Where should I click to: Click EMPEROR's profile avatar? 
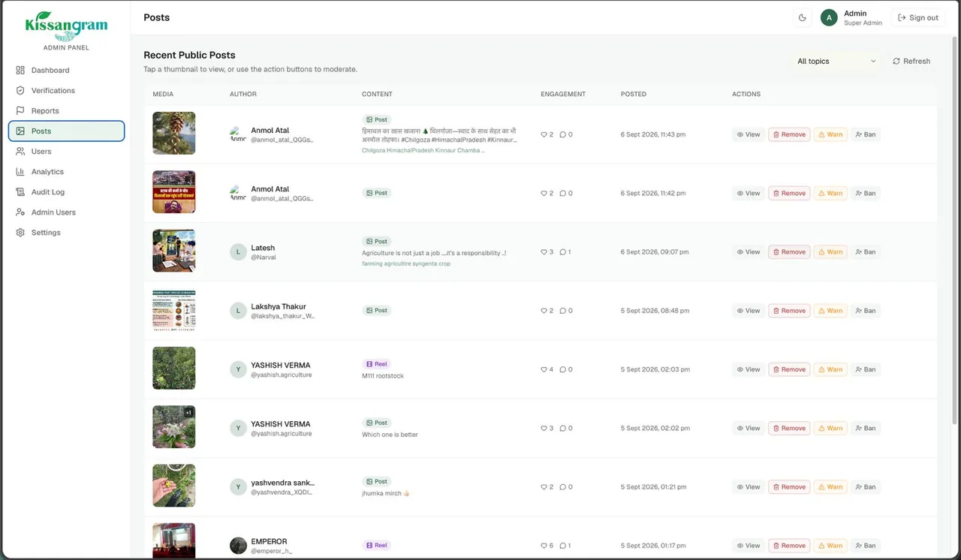[238, 546]
